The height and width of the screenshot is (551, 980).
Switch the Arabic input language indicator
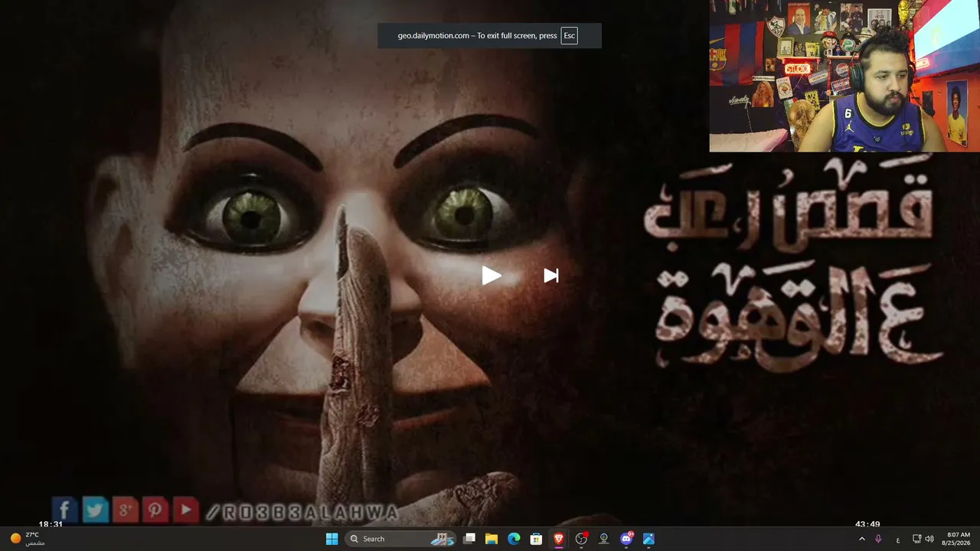click(x=897, y=539)
